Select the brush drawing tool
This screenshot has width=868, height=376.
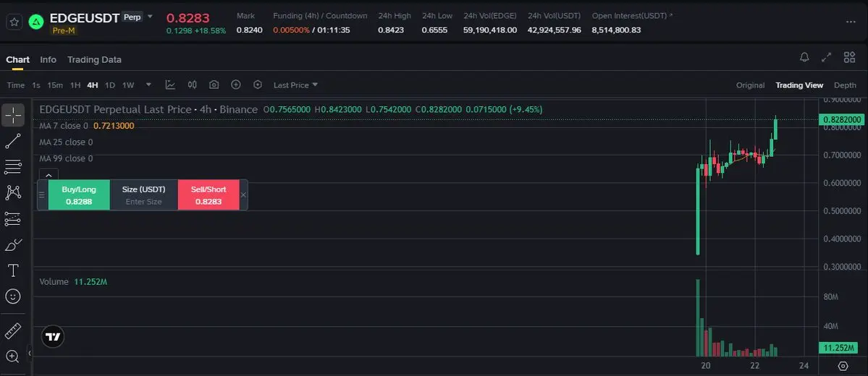point(13,244)
